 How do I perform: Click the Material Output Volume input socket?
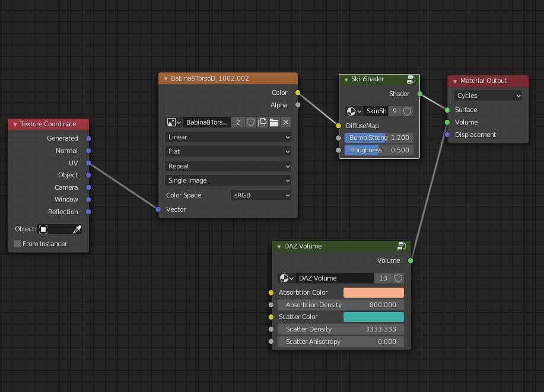click(x=447, y=122)
